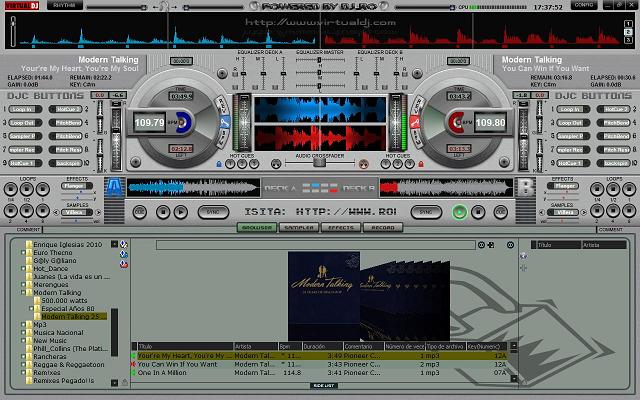Select the Musica Nacional folder
Image resolution: width=640 pixels, height=400 pixels.
click(58, 333)
